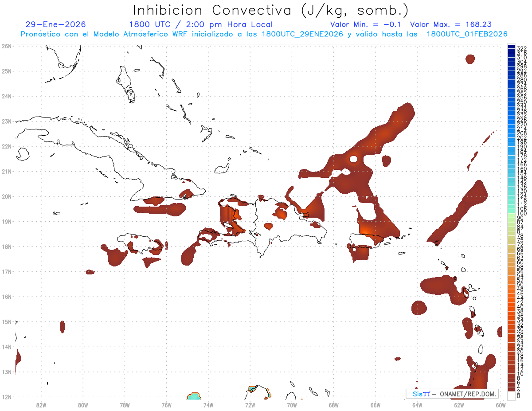This screenshot has height=411, width=532.
Task: Click the '1800 UTC / 2:00 pm Hora Local' text
Action: click(x=201, y=24)
